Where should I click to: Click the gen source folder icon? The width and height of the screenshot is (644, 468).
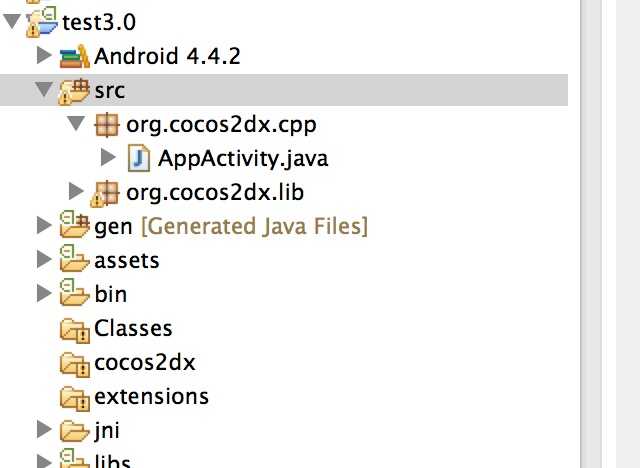coord(74,224)
